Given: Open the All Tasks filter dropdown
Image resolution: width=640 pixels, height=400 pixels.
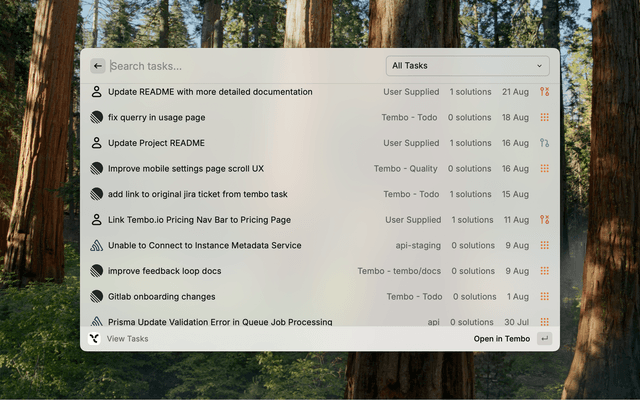Looking at the screenshot, I should pyautogui.click(x=467, y=66).
